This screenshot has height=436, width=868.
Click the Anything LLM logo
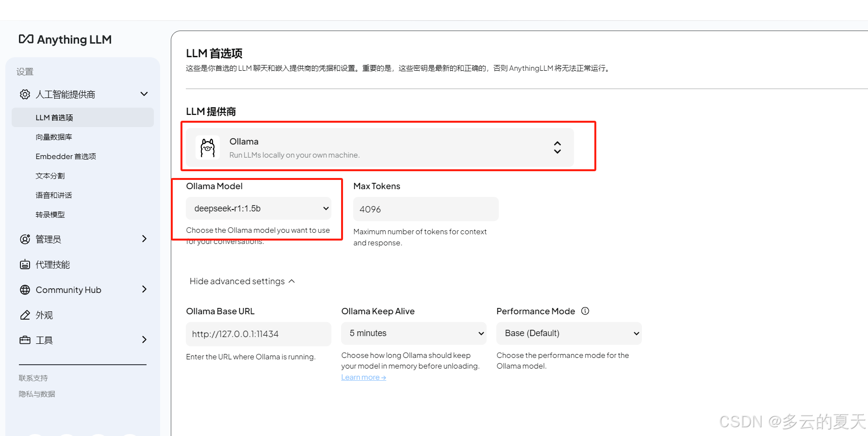point(65,39)
